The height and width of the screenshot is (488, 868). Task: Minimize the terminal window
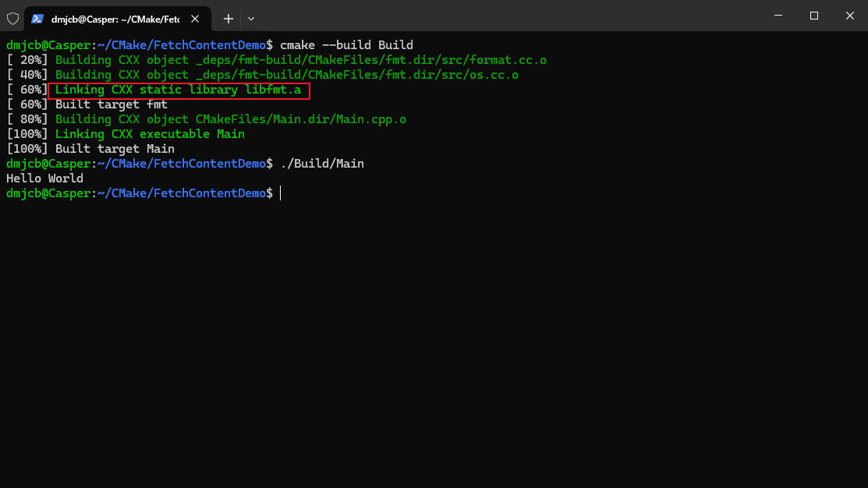coord(778,16)
